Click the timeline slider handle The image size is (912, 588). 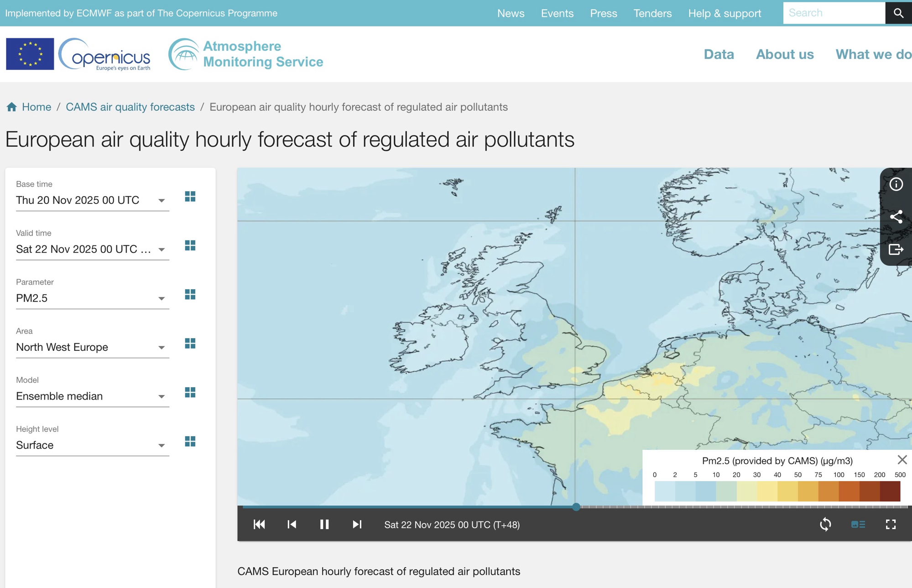(x=576, y=507)
